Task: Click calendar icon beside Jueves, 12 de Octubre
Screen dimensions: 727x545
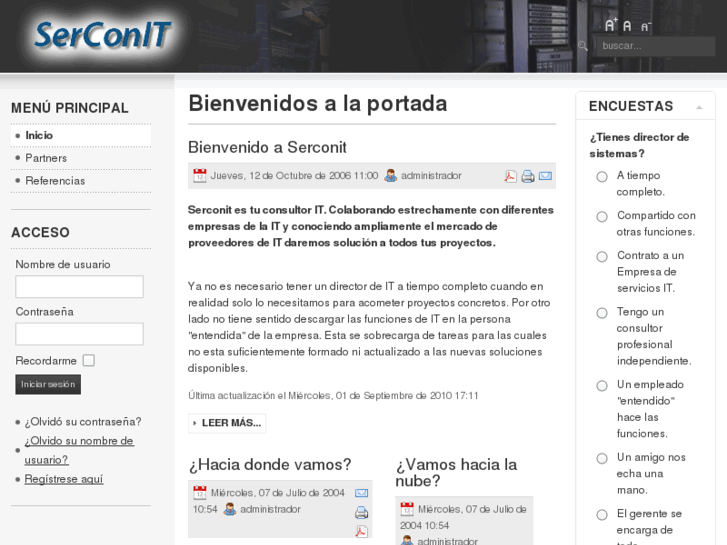Action: tap(200, 176)
